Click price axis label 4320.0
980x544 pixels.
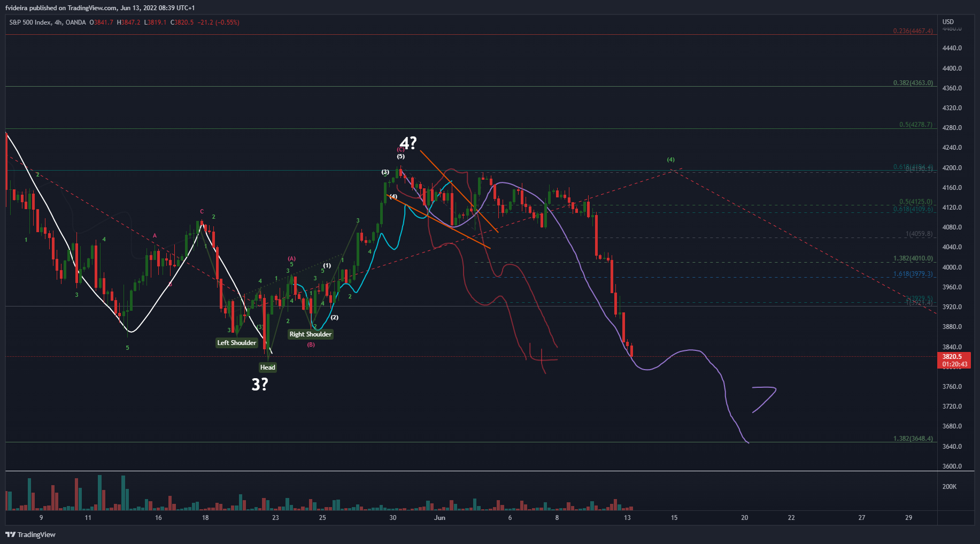[x=952, y=108]
